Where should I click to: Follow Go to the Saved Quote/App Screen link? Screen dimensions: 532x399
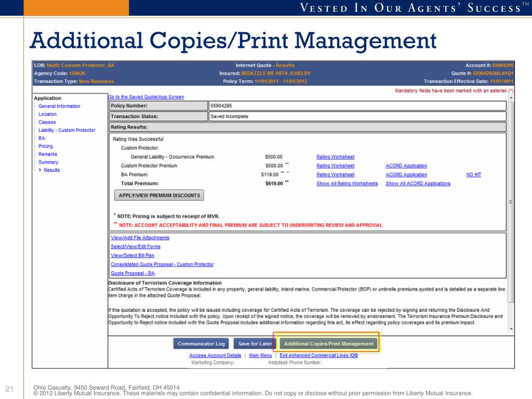click(x=146, y=97)
